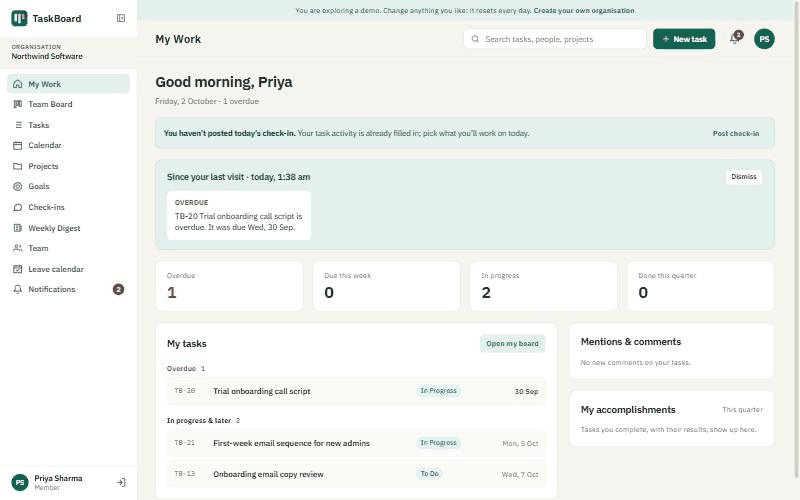This screenshot has height=500, width=800.
Task: Click the Calendar icon in sidebar
Action: click(x=18, y=145)
